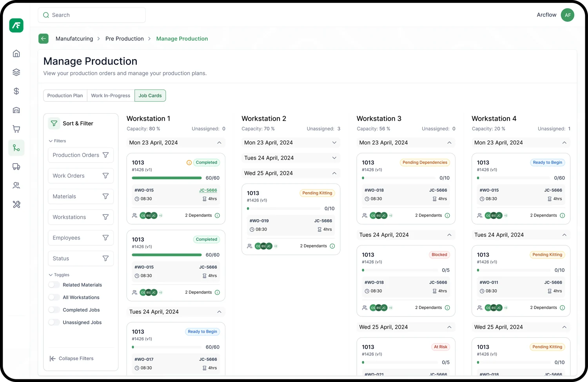This screenshot has width=588, height=382.
Task: Click the Ready to Begin badge in Workstation 4
Action: click(x=548, y=162)
